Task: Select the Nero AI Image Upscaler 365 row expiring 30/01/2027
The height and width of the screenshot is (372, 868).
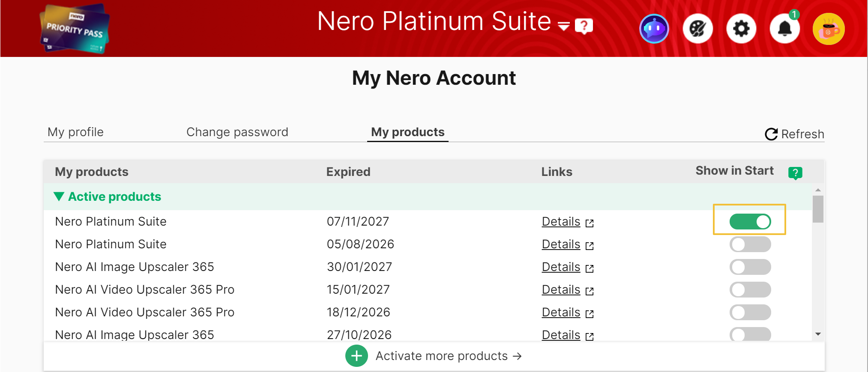Action: coord(428,267)
